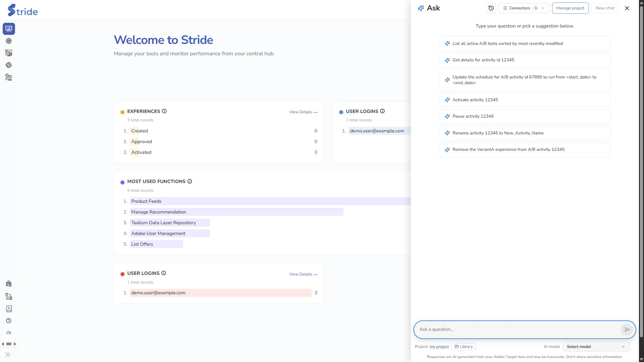Click the Manage project button

pyautogui.click(x=570, y=8)
